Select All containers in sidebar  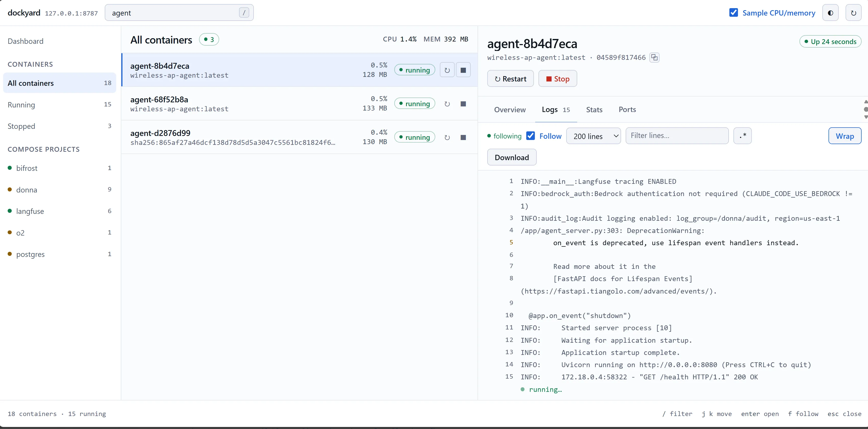(x=60, y=83)
